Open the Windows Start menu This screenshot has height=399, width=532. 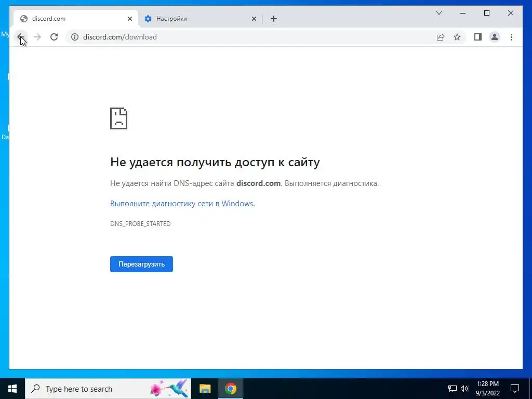pos(12,389)
